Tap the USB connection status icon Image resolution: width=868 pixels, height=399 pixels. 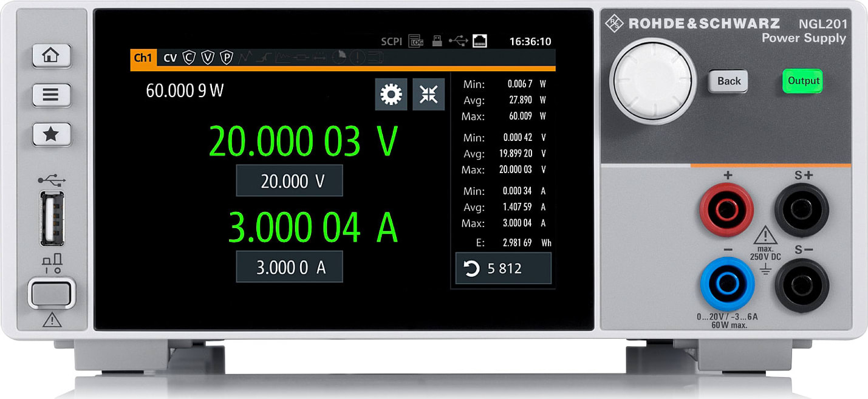pyautogui.click(x=459, y=41)
